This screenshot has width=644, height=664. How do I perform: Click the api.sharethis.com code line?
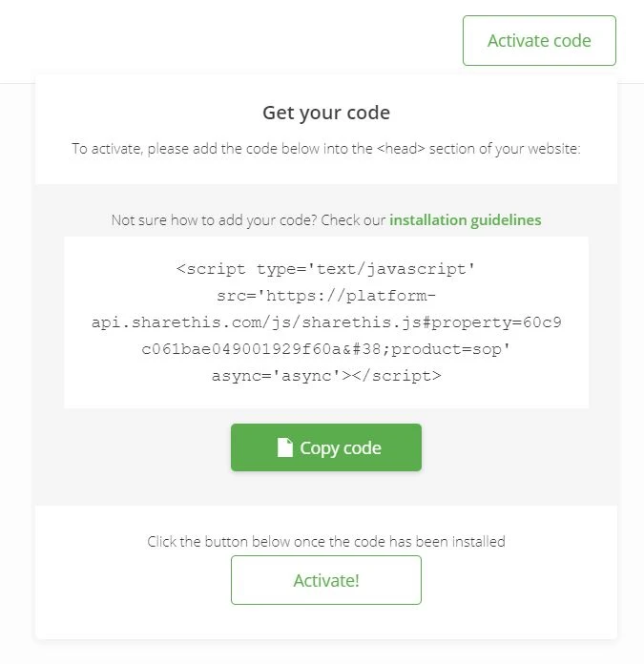coord(326,322)
